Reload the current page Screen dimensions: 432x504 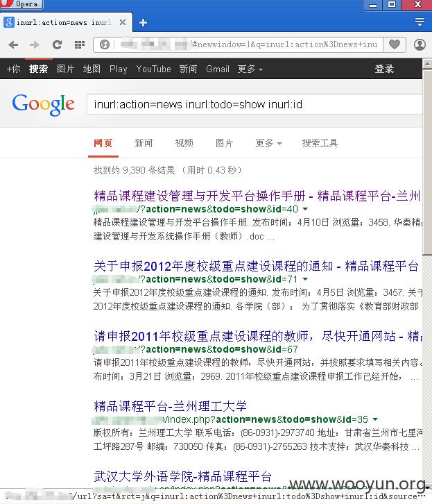coord(57,44)
